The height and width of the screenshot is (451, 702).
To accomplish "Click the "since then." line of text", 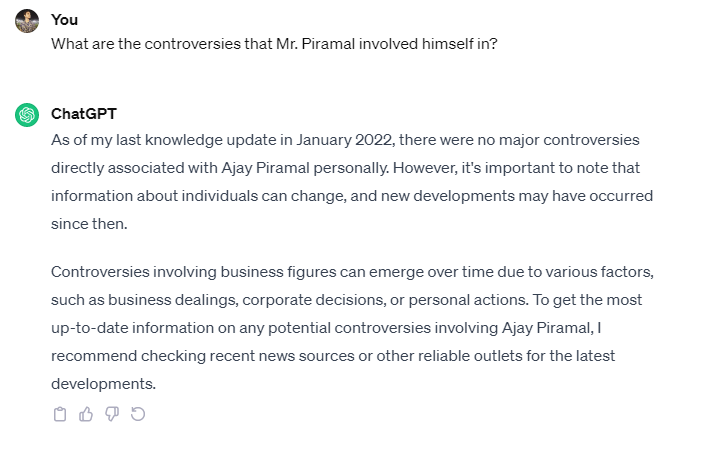I will (90, 223).
